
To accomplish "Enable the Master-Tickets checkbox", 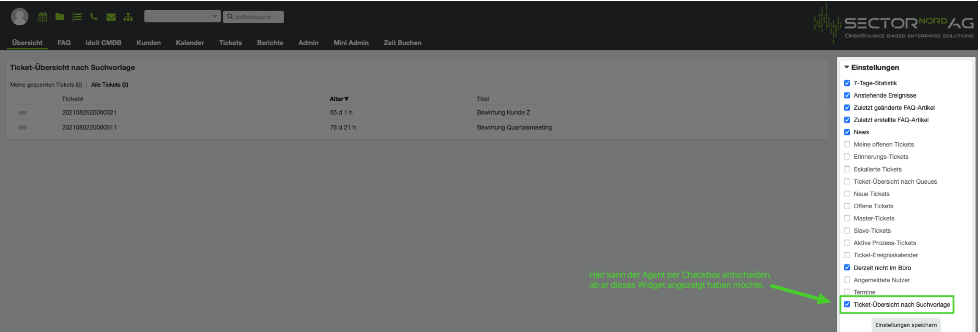I will click(847, 218).
